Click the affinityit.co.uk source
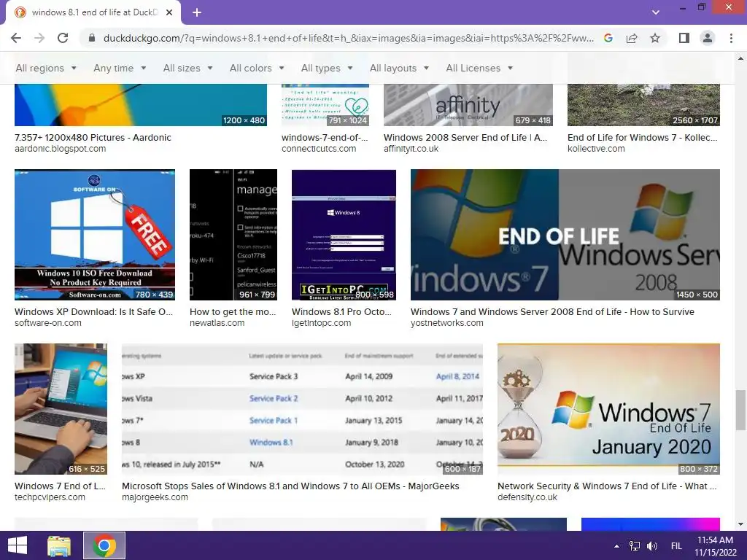Screen dimensions: 747x560 (x=411, y=149)
